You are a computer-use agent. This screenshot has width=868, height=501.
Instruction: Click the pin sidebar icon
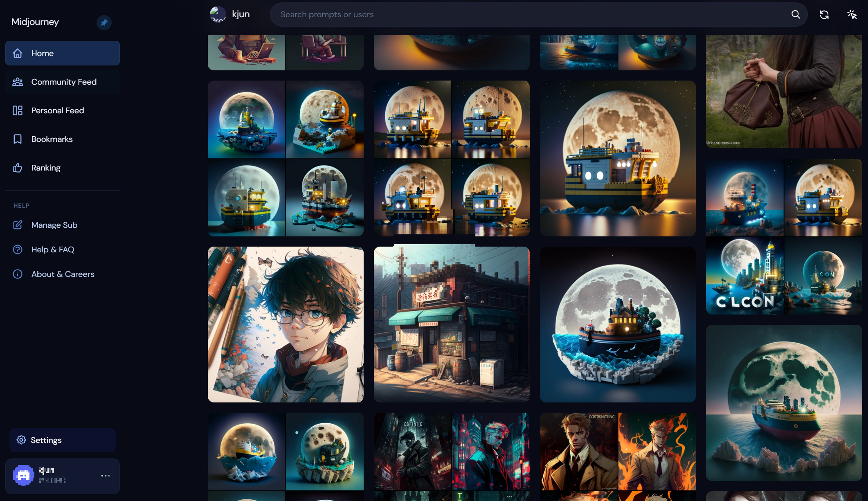coord(104,22)
